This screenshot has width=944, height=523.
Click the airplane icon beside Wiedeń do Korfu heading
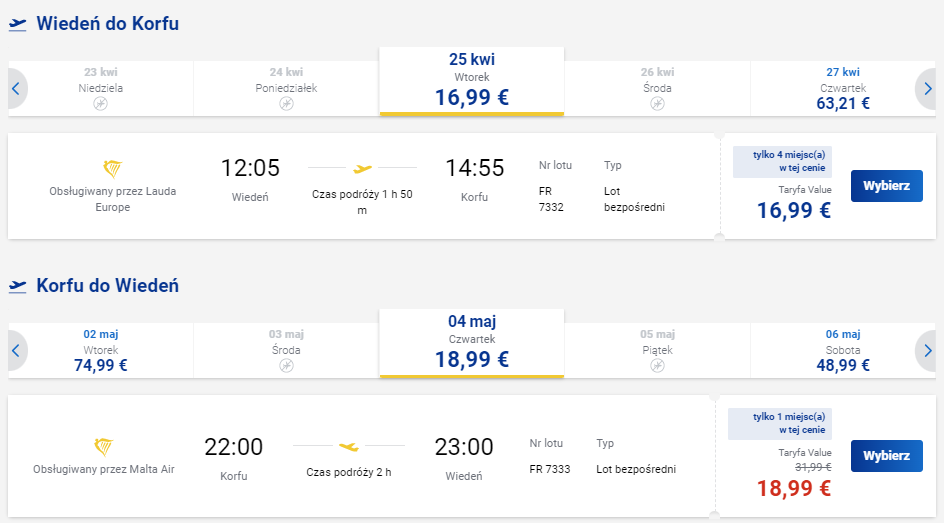pyautogui.click(x=18, y=24)
